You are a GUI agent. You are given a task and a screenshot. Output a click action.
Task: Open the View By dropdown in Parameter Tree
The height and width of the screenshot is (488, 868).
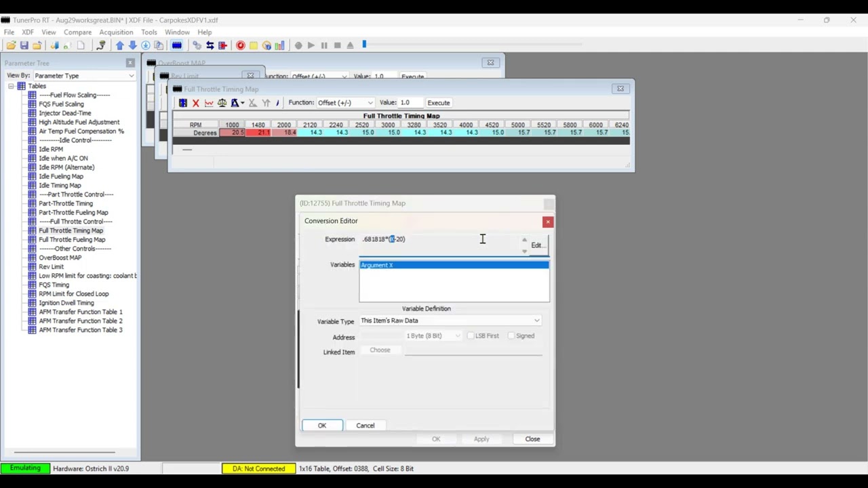coord(83,76)
